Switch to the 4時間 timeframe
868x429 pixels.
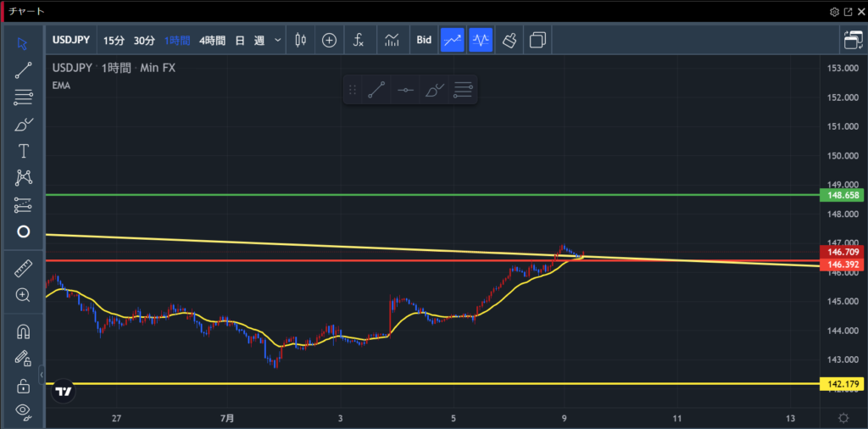click(x=212, y=40)
